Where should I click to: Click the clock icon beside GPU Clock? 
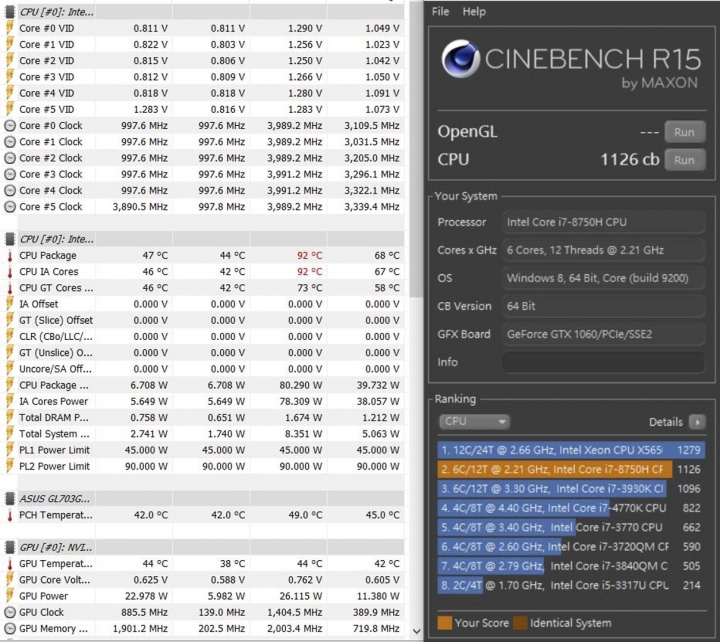(x=10, y=612)
